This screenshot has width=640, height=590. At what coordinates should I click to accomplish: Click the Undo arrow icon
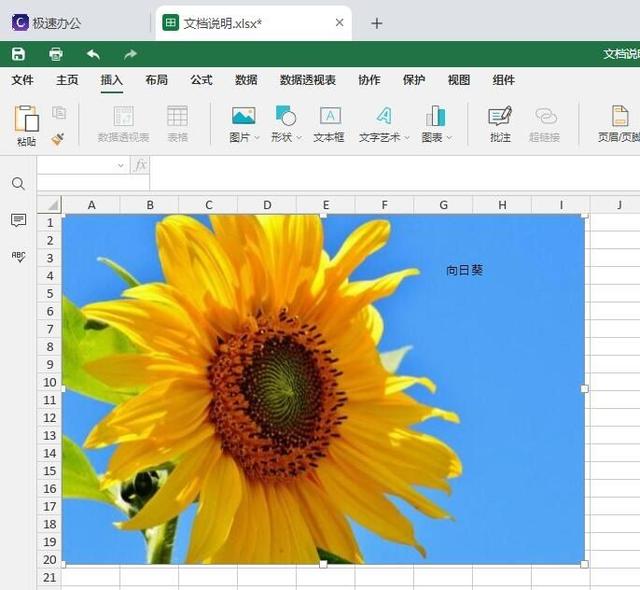pyautogui.click(x=93, y=54)
